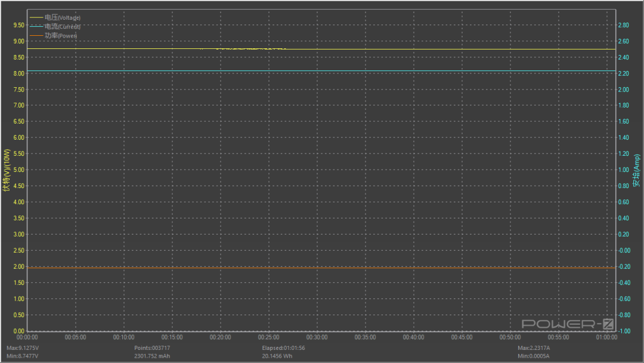Click the 00:40:00 time axis label
Image resolution: width=644 pixels, height=363 pixels.
coord(414,337)
